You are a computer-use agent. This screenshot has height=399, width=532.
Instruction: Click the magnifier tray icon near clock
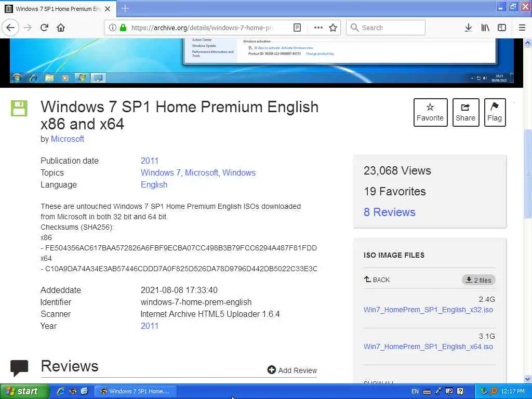pos(494,391)
